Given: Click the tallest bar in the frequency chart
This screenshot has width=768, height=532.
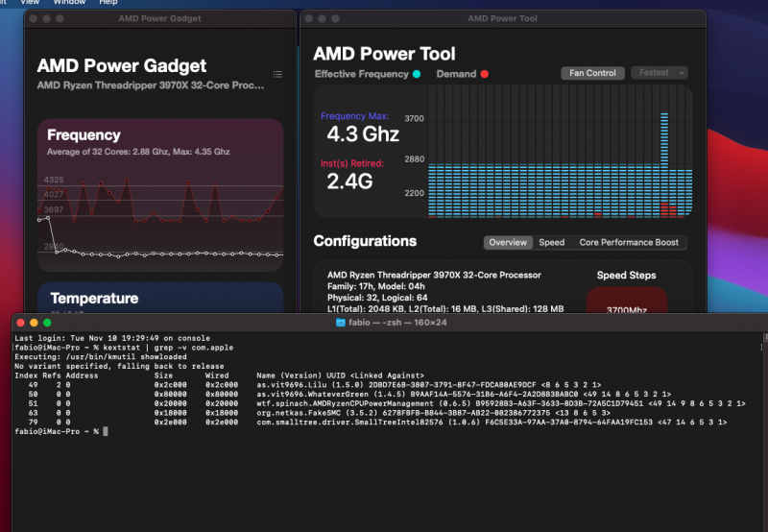Looking at the screenshot, I should pos(663,163).
